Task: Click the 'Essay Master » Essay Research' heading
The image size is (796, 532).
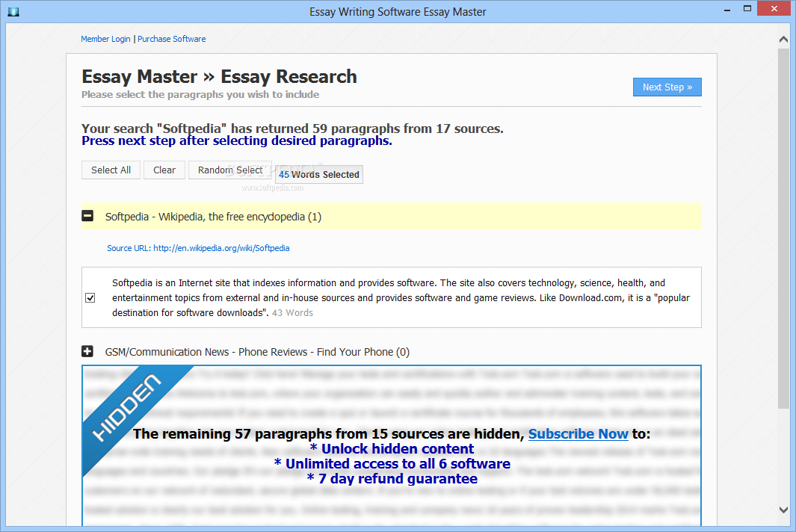Action: [219, 77]
